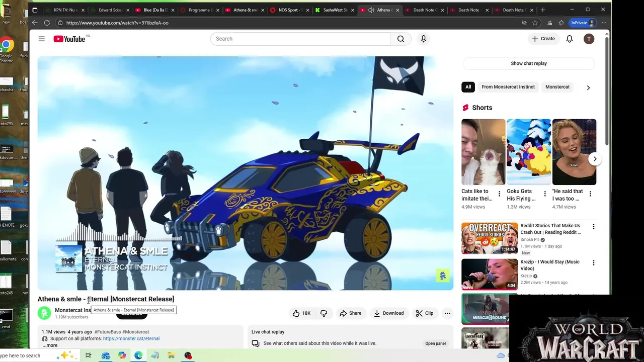Go back with browser back arrow

35,23
